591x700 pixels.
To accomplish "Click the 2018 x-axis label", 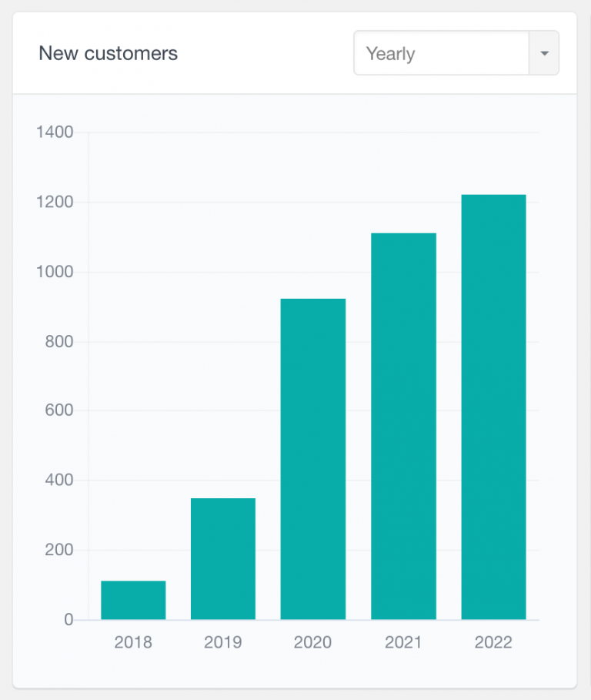I will (133, 642).
